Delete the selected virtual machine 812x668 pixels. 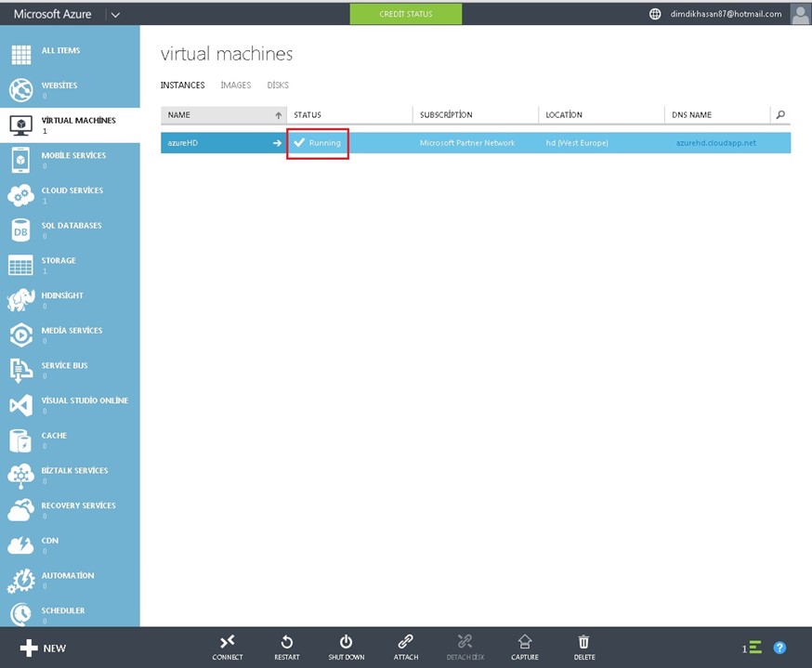(x=583, y=646)
